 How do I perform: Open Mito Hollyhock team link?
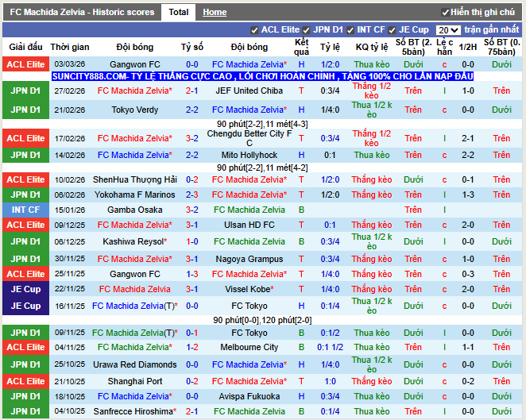pyautogui.click(x=249, y=155)
